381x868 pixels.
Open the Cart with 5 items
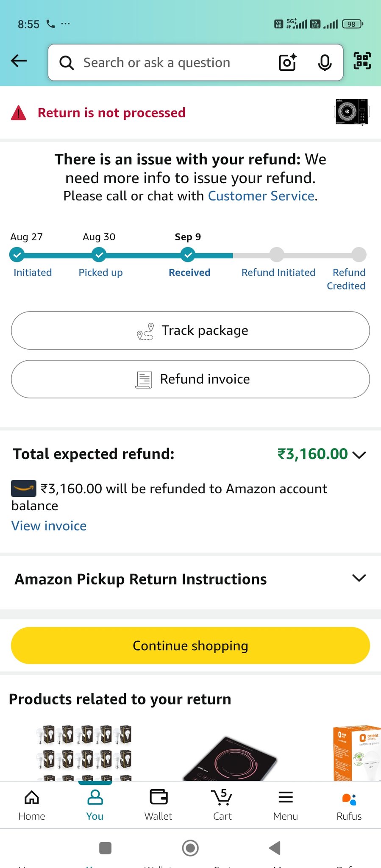pos(222,804)
